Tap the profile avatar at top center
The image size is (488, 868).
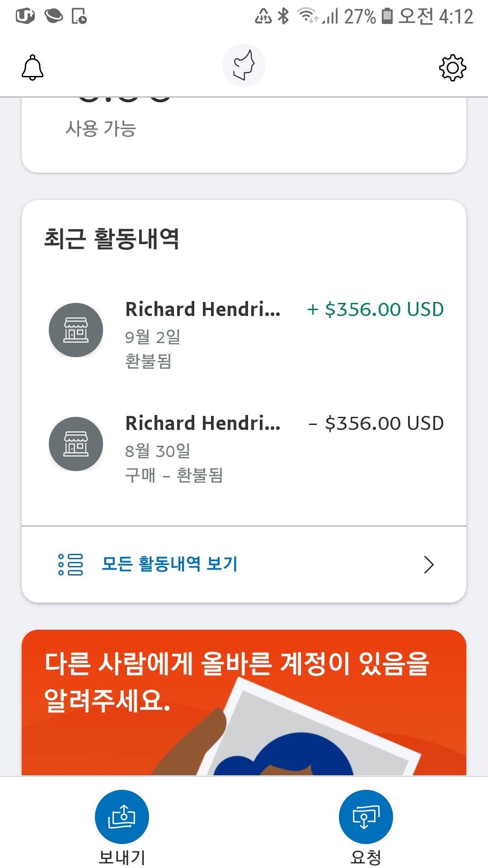(x=244, y=66)
